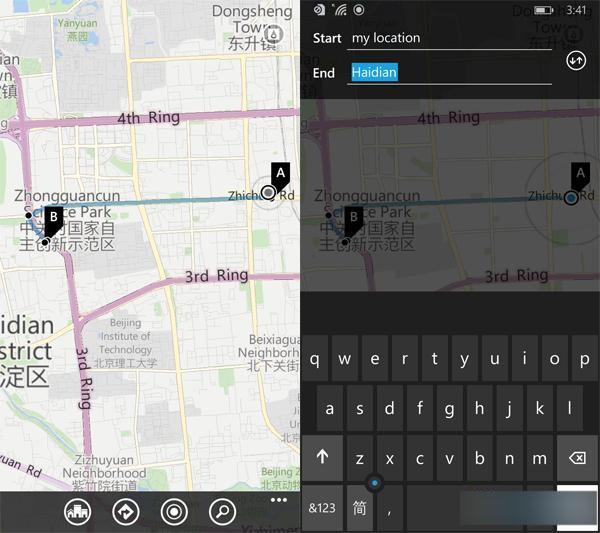Tap the b key

click(479, 458)
